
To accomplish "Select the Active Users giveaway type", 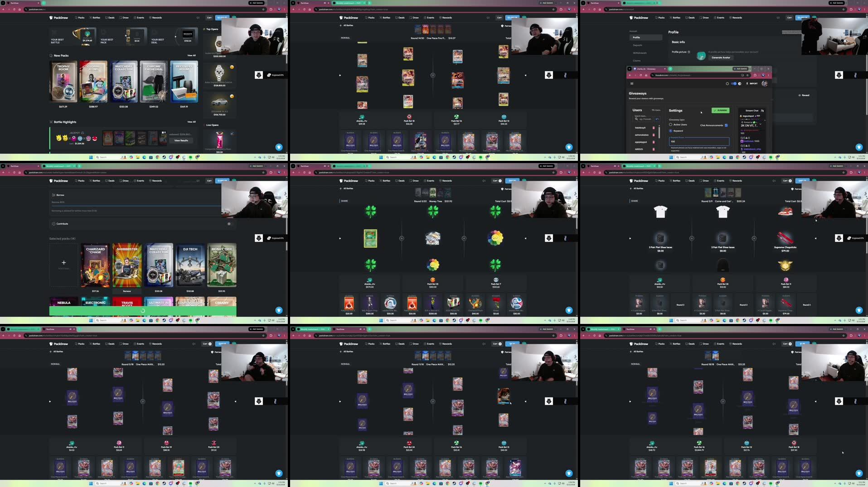I will pyautogui.click(x=670, y=125).
